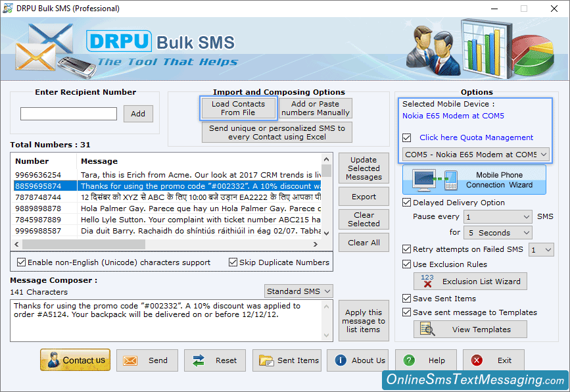Image resolution: width=570 pixels, height=392 pixels.
Task: Click the View Templates magnifier icon
Action: (x=427, y=329)
